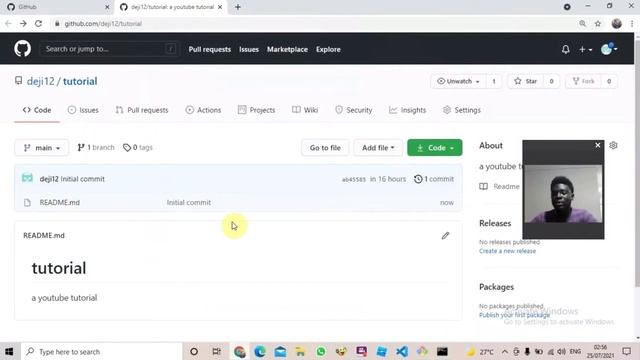Viewport: 640px width, 360px height.
Task: Click Publish your first package link
Action: click(x=514, y=315)
